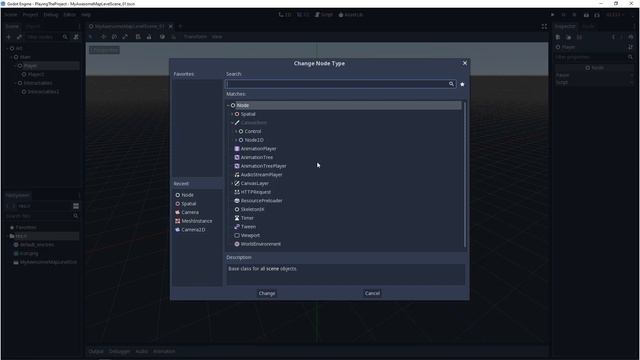Viewport: 640px width, 360px height.
Task: Close the Change Node Type dialog
Action: (464, 63)
